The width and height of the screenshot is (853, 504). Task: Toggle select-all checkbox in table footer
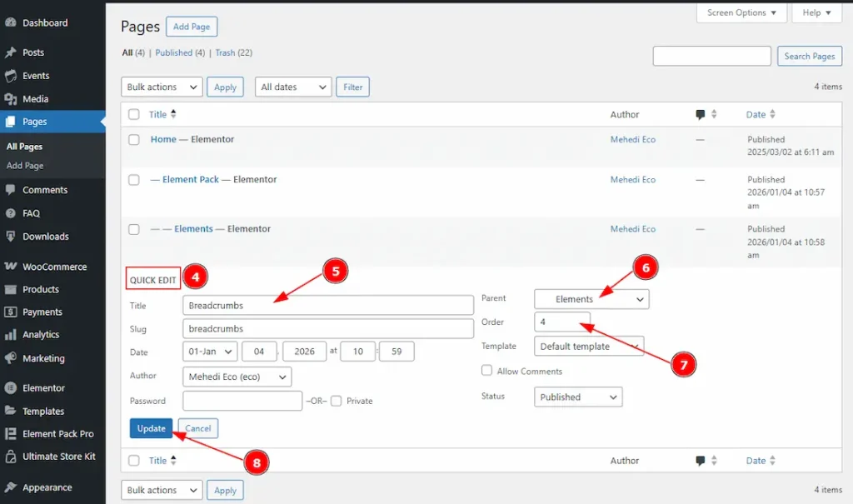(x=134, y=461)
